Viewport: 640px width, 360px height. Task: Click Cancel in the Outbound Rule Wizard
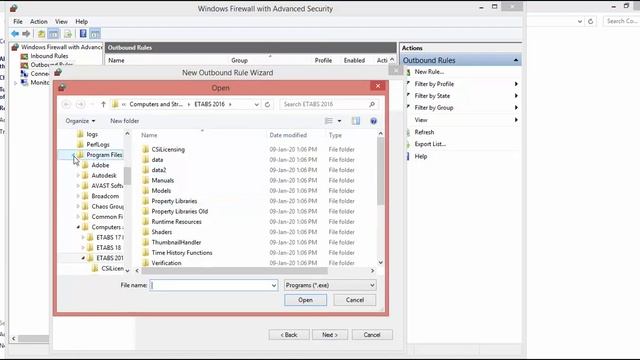tap(372, 335)
